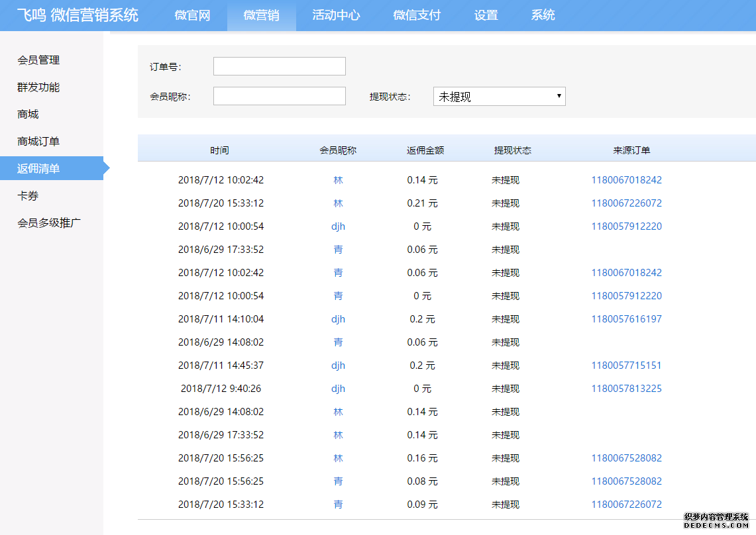Open order 1180057912220 in the djh row

click(627, 226)
